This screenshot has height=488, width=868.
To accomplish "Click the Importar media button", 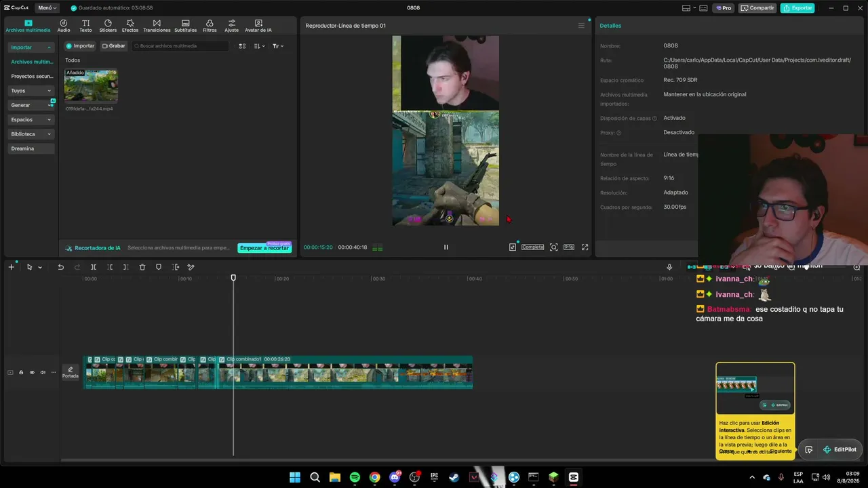I will click(x=80, y=46).
